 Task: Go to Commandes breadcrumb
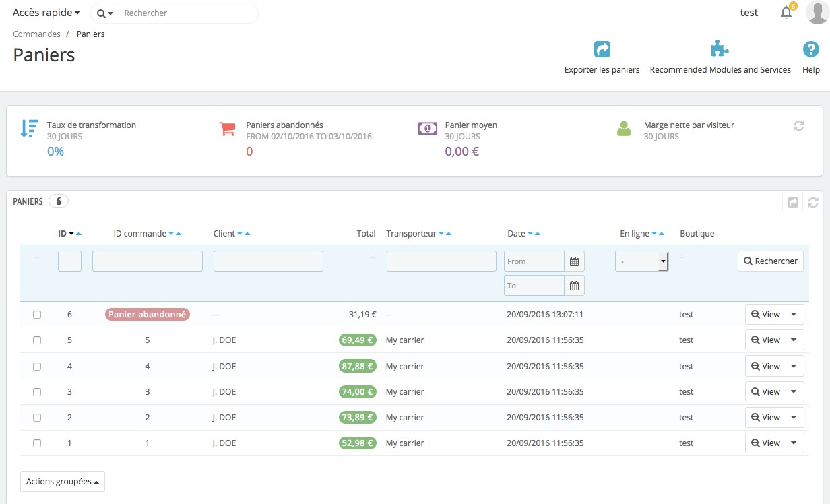tap(36, 34)
